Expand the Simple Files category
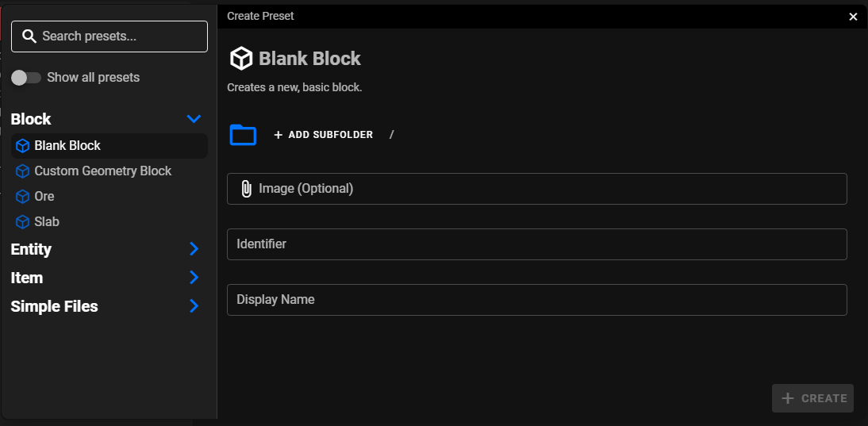 pos(194,306)
